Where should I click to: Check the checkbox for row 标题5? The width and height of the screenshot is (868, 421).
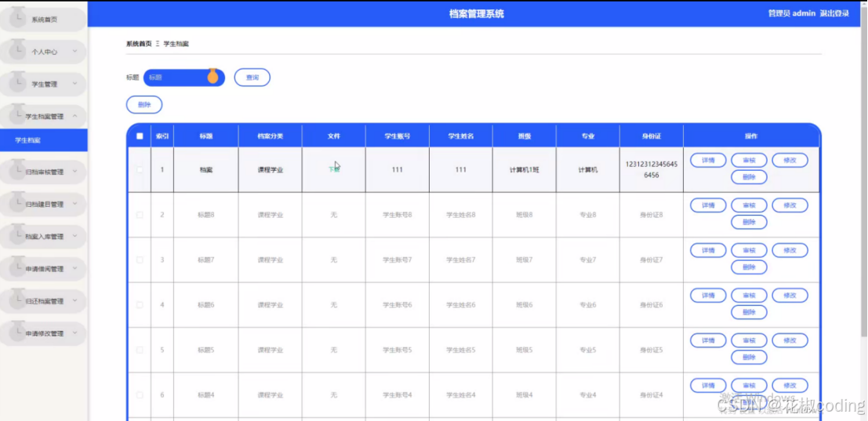[x=140, y=350]
